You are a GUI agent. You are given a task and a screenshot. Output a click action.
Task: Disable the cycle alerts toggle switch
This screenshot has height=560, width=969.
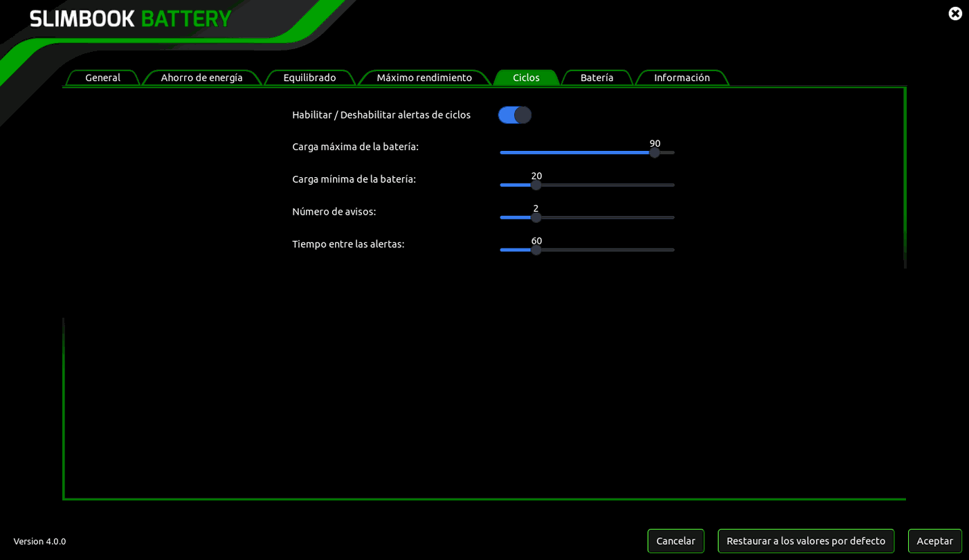515,115
